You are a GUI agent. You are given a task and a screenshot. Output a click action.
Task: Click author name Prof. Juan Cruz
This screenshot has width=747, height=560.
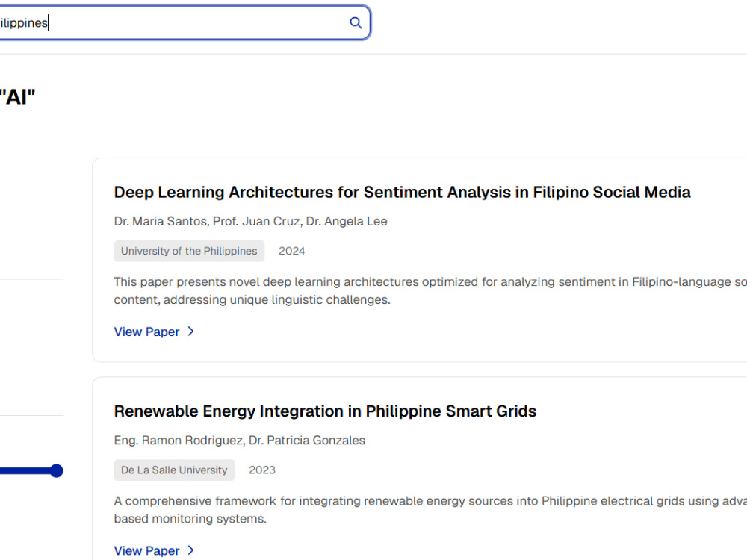[257, 222]
